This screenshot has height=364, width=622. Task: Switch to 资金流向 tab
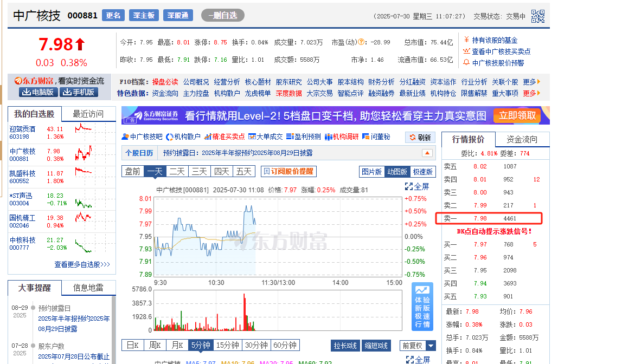(522, 139)
